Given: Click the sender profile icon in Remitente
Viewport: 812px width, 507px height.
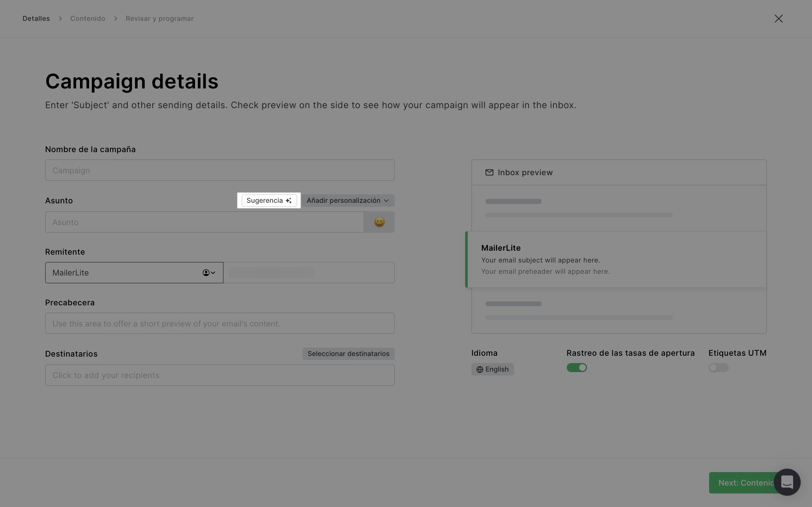Looking at the screenshot, I should 206,273.
